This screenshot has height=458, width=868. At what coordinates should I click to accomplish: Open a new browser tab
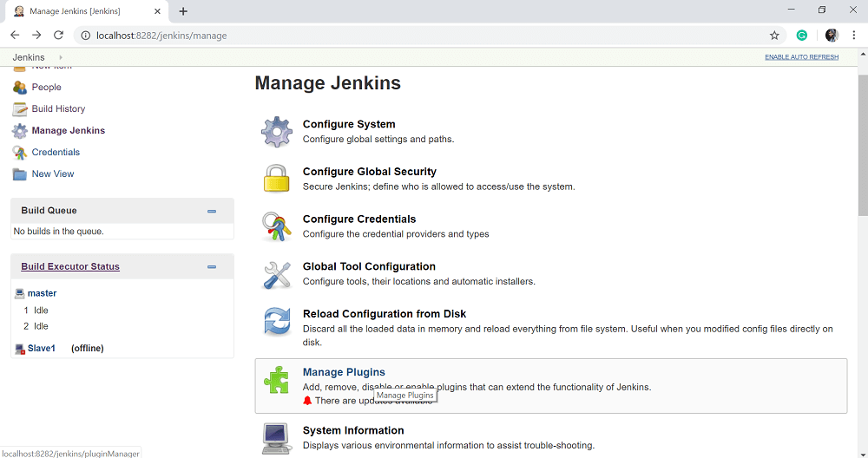(x=183, y=11)
